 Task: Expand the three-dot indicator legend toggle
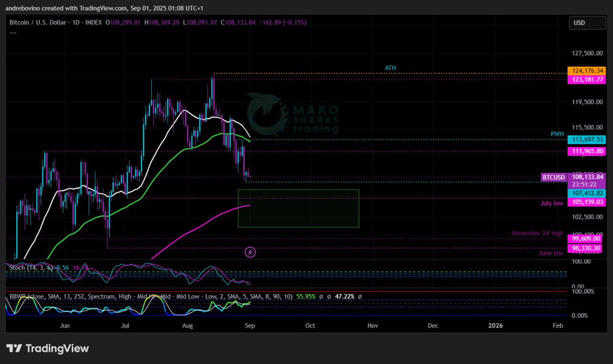[x=13, y=33]
